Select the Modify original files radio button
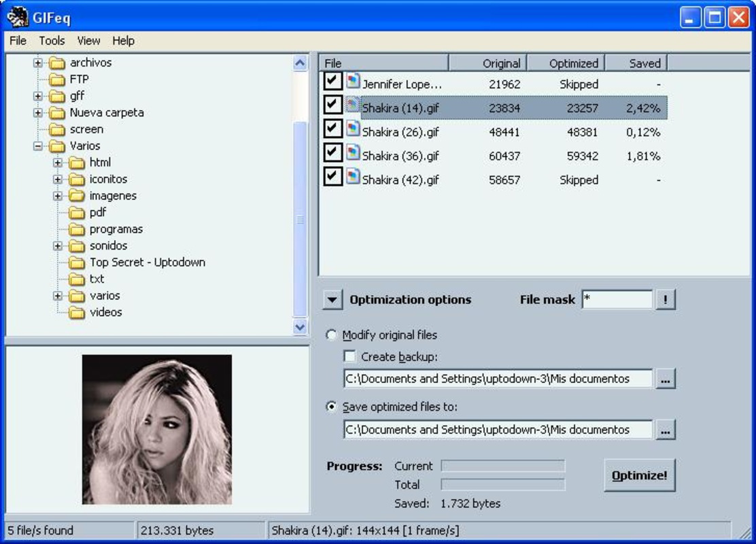 (331, 335)
